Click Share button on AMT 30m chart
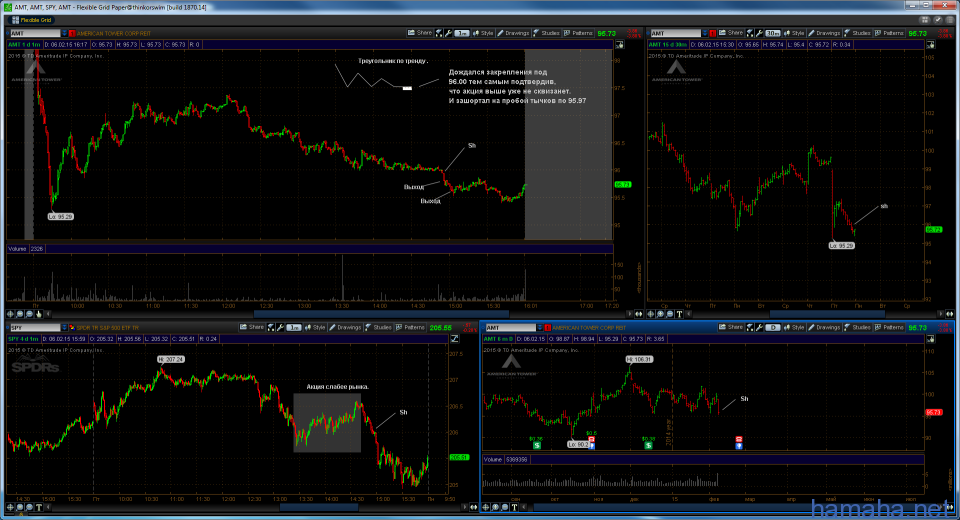Image resolution: width=960 pixels, height=520 pixels. pyautogui.click(x=731, y=33)
